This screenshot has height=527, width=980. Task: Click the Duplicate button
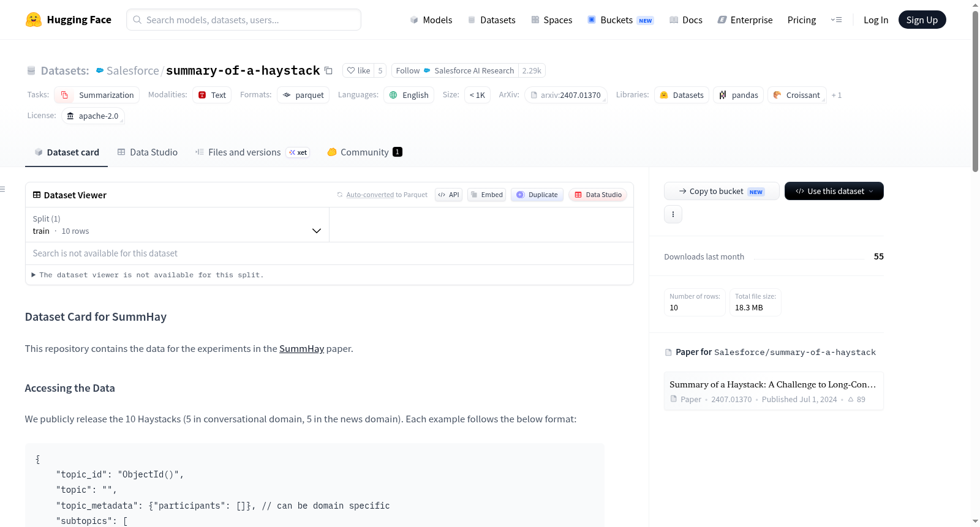pos(537,195)
